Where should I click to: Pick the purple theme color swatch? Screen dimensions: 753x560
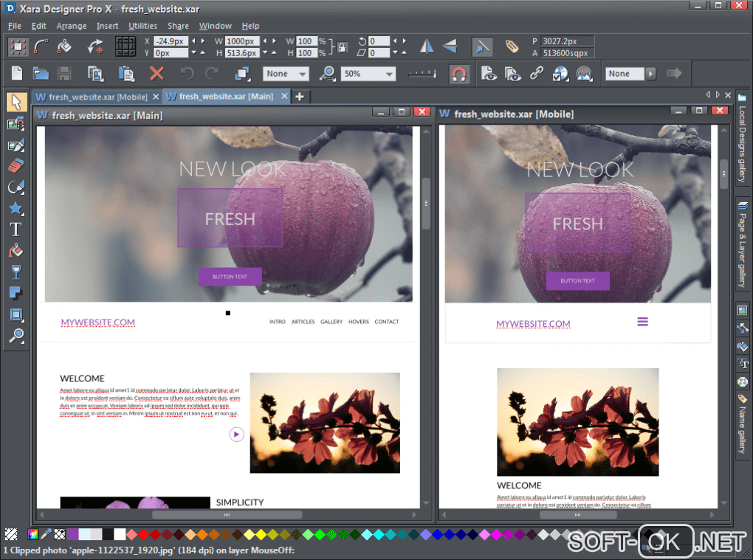(73, 534)
